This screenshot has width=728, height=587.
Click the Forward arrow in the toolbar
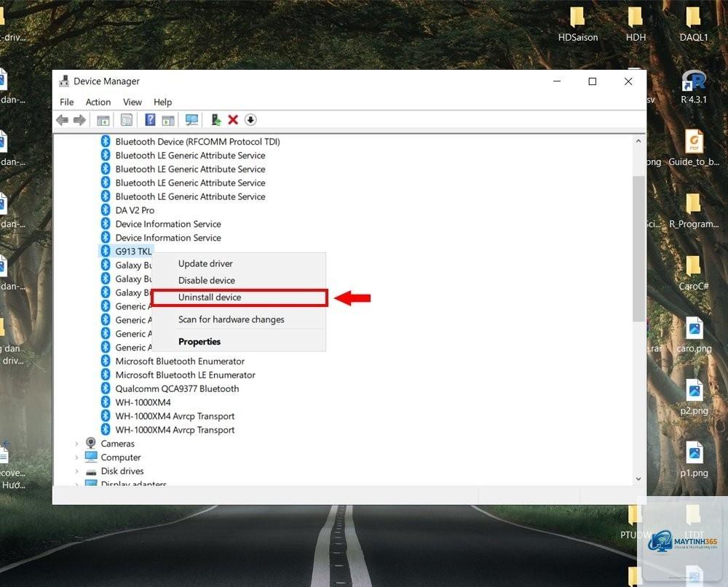click(x=80, y=120)
